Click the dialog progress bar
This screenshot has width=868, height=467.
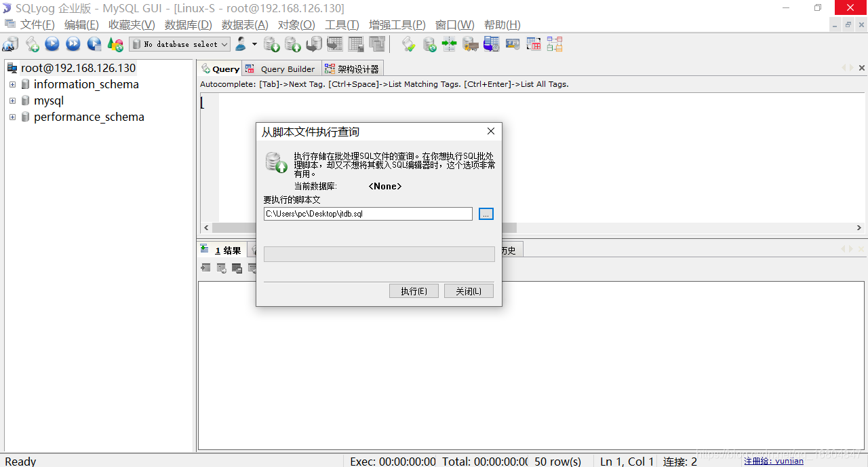click(x=379, y=254)
